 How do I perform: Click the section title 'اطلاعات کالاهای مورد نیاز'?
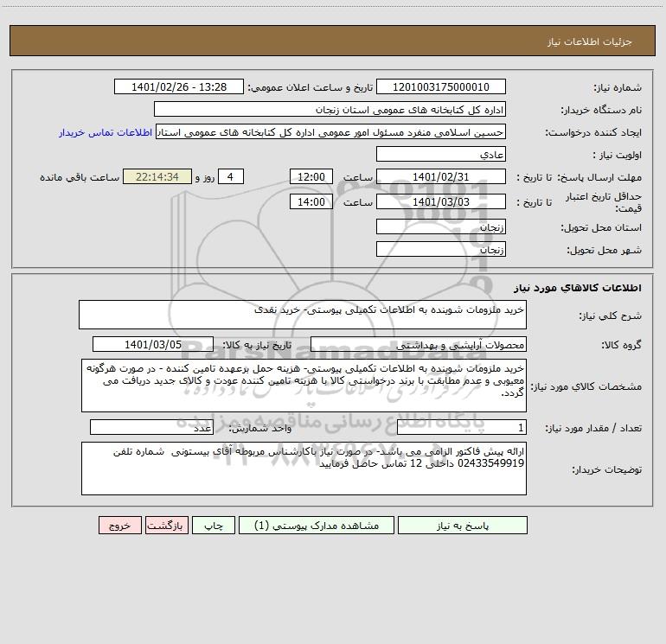click(x=578, y=288)
